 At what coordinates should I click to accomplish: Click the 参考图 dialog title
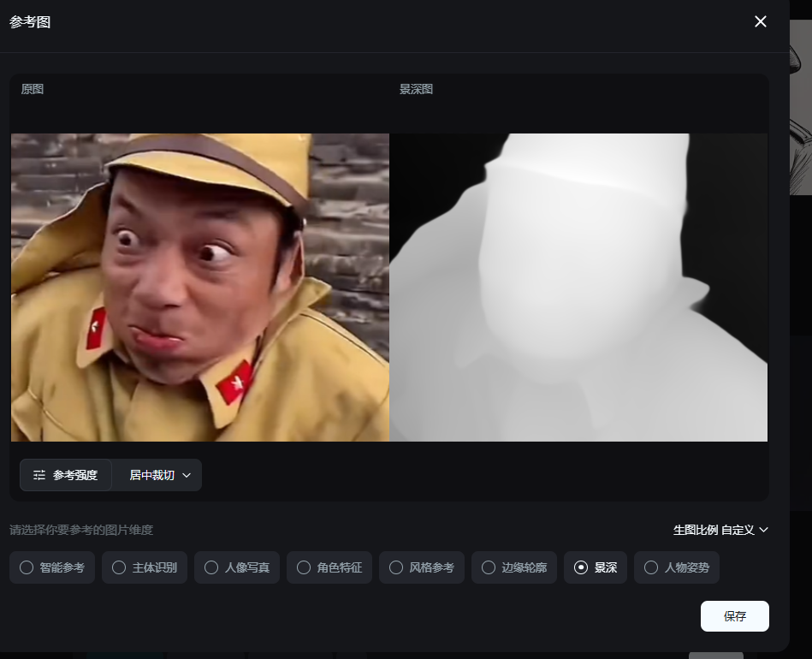pyautogui.click(x=30, y=22)
